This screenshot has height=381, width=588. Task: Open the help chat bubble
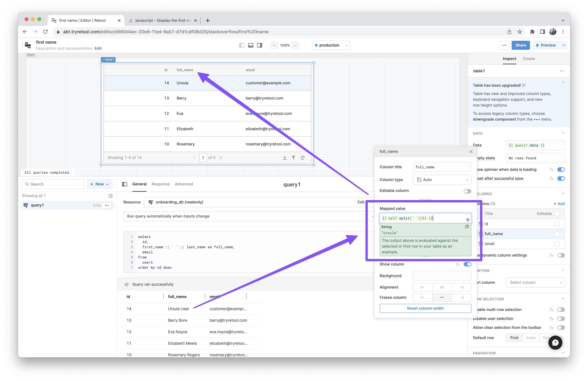coord(555,342)
